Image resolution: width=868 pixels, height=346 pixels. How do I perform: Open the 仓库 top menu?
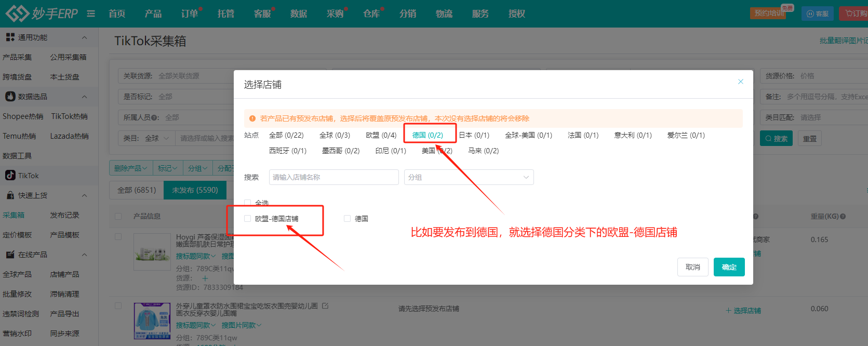coord(371,14)
